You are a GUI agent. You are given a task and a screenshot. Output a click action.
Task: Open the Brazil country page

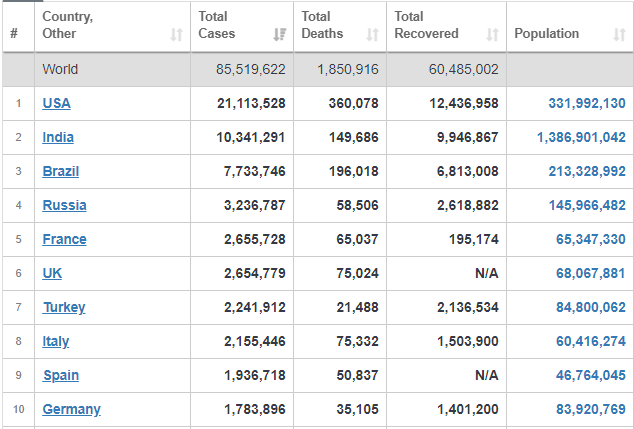tap(61, 171)
